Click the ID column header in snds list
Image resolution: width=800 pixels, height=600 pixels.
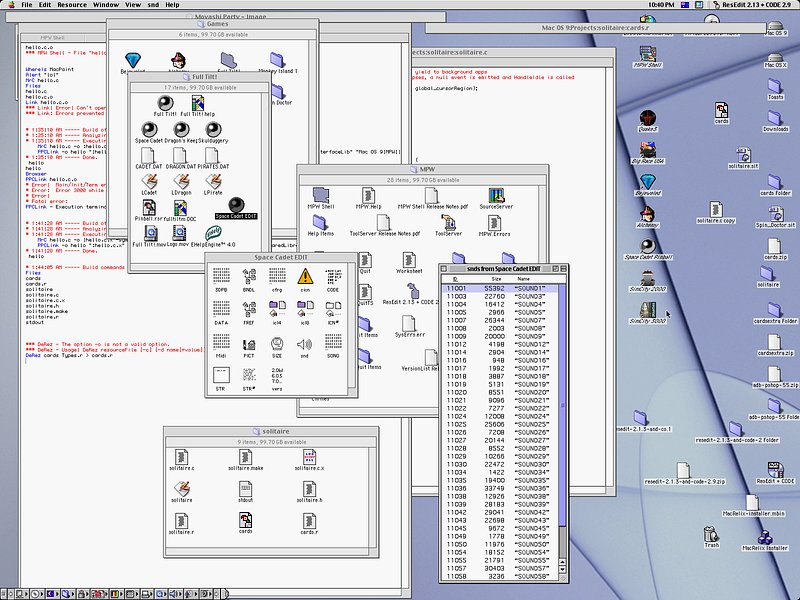coord(455,279)
